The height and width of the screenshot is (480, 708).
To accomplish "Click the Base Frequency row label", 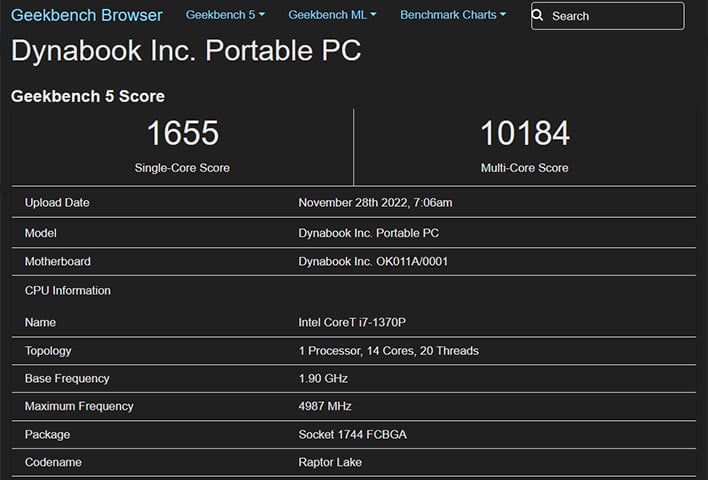I will coord(67,378).
